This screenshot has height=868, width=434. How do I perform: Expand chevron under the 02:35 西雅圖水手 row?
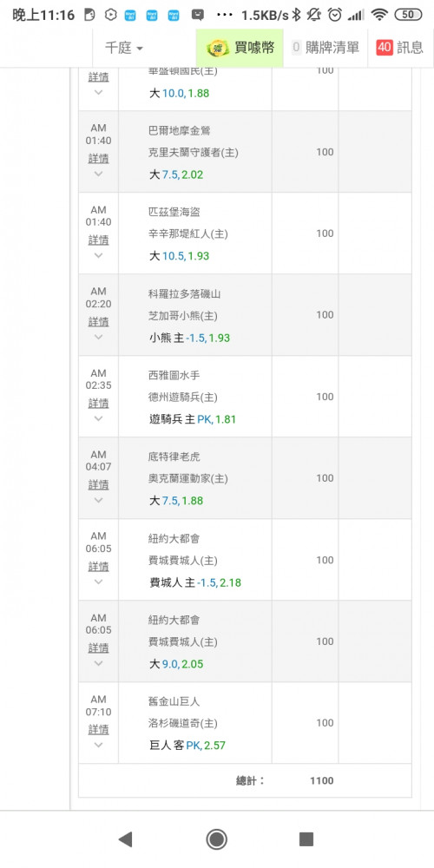[x=99, y=418]
